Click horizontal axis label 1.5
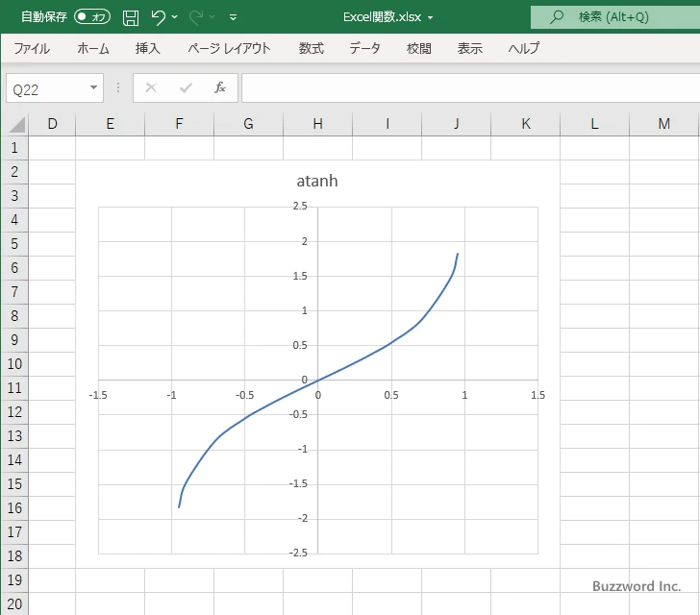 coord(537,395)
